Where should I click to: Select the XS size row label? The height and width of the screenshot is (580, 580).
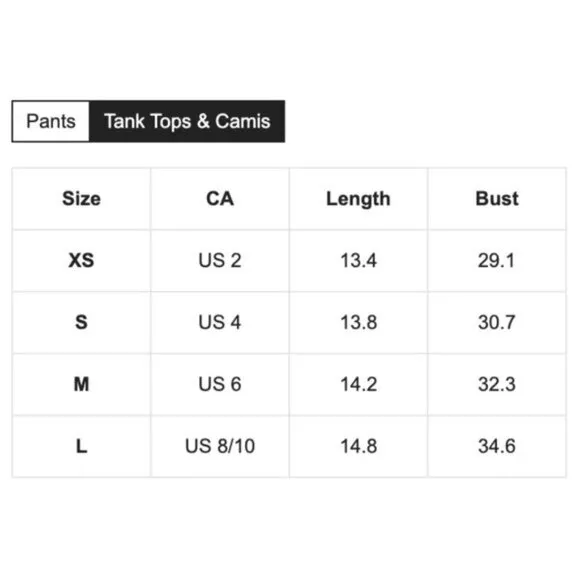(x=81, y=260)
